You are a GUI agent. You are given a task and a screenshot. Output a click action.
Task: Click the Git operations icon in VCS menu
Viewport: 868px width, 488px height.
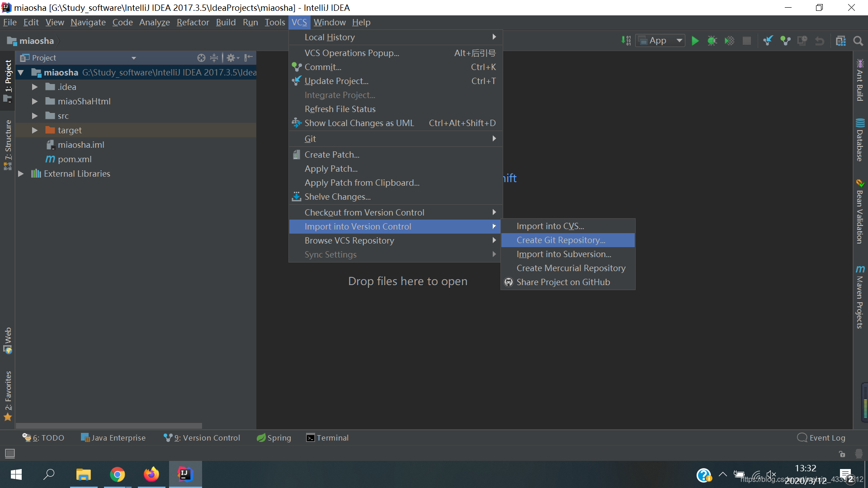(x=310, y=138)
